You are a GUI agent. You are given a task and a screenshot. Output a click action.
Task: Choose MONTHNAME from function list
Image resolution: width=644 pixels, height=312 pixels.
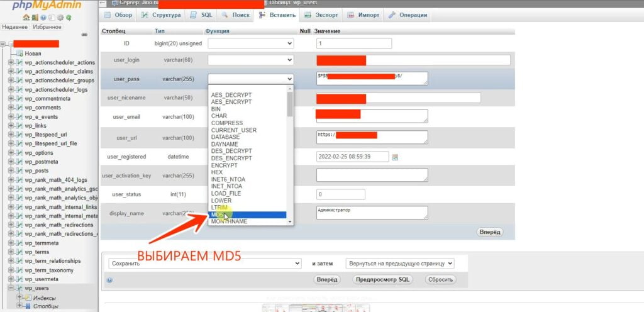(x=248, y=221)
